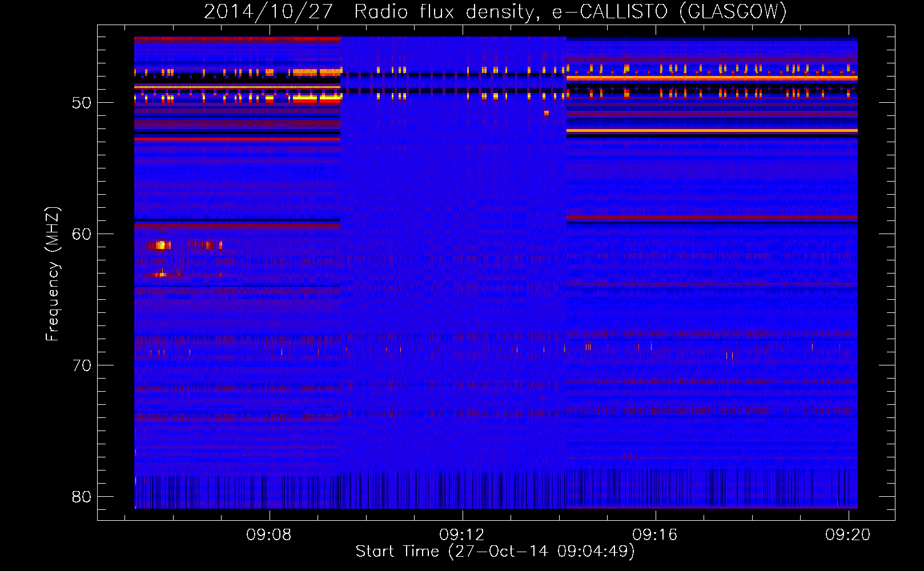Viewport: 924px width, 571px height.
Task: Click the plot title "Radio flux density, e-CALLISTO (GLASGOW)"
Action: pos(571,11)
